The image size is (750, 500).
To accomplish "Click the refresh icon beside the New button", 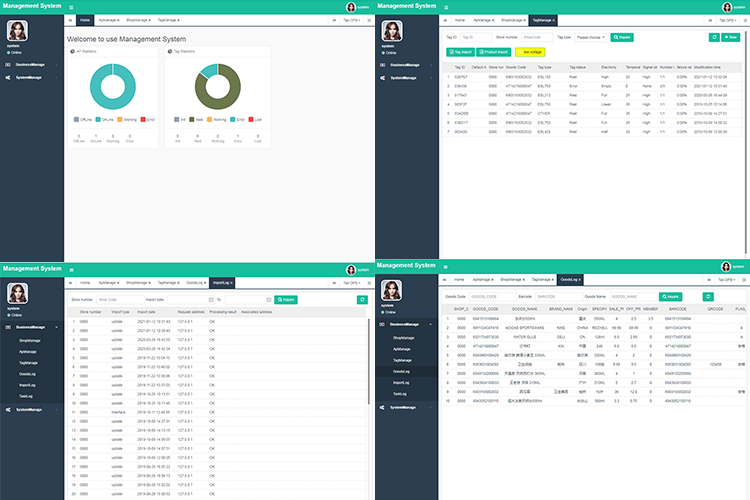I will [715, 37].
